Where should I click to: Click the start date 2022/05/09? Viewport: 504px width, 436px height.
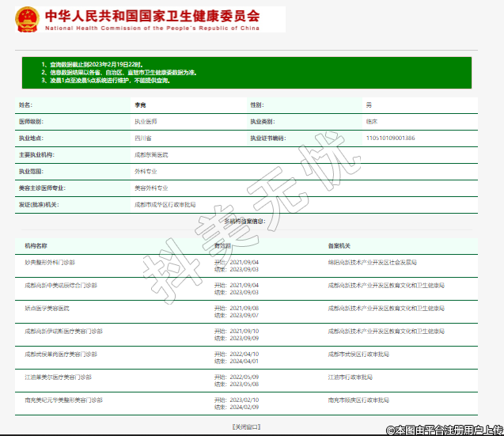point(244,377)
